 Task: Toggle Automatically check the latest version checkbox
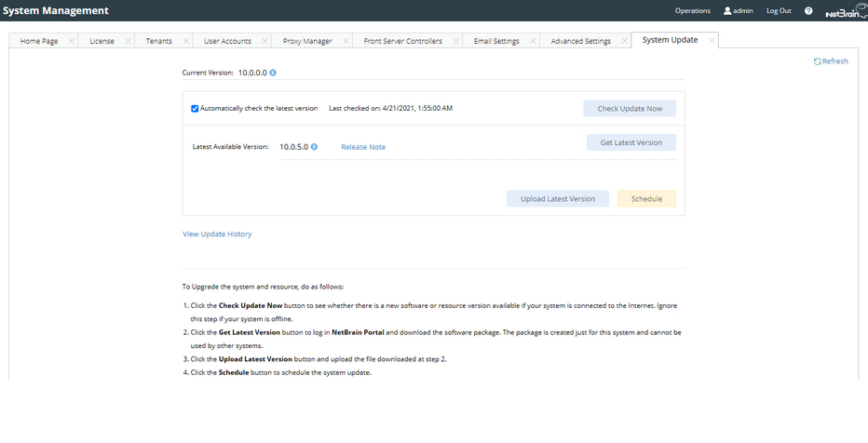coord(195,109)
